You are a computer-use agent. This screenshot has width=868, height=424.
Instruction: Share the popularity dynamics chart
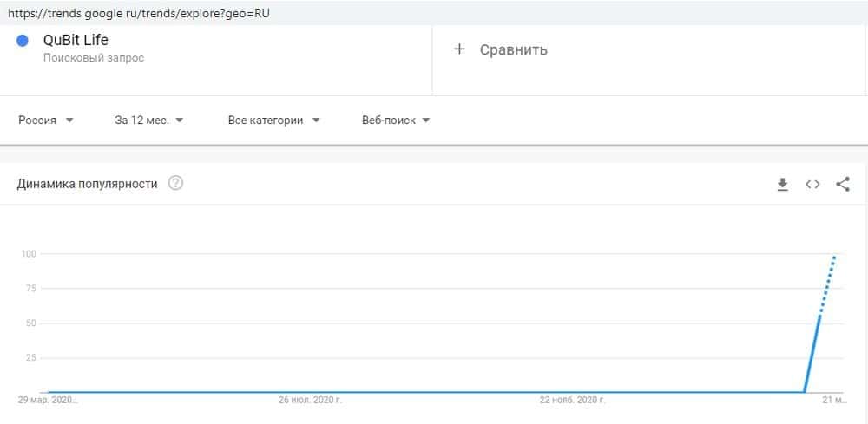(843, 184)
